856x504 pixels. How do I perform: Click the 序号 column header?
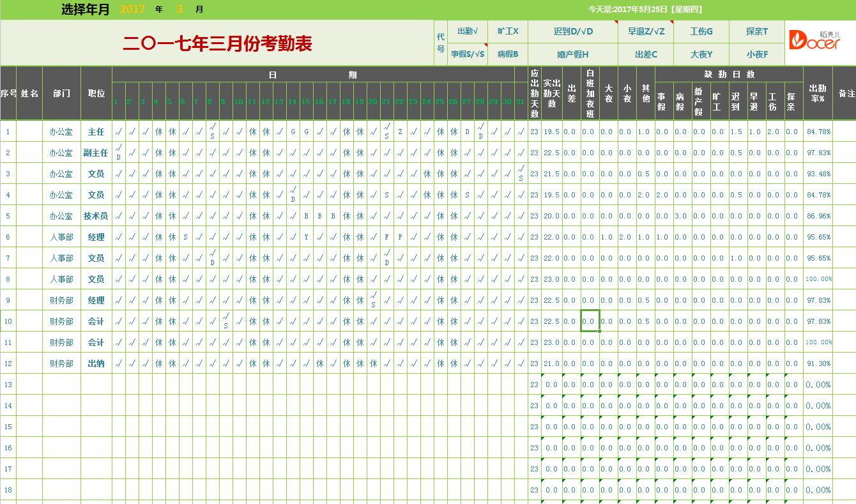coord(8,93)
